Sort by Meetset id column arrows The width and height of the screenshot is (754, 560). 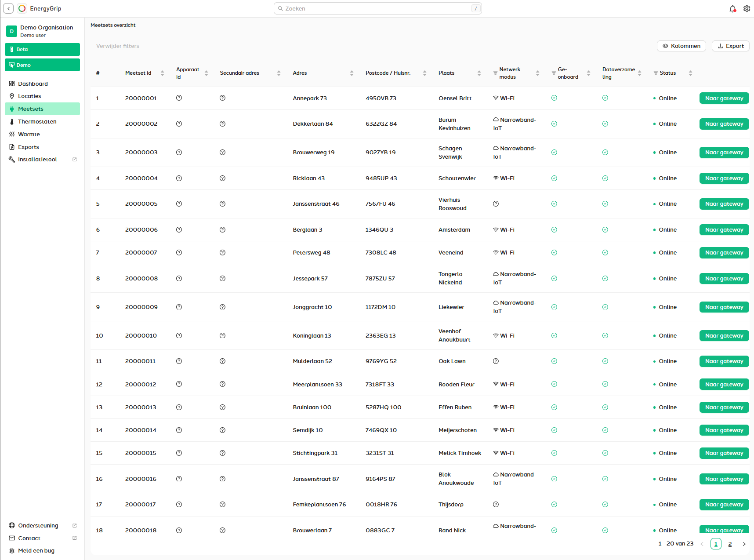(x=162, y=73)
